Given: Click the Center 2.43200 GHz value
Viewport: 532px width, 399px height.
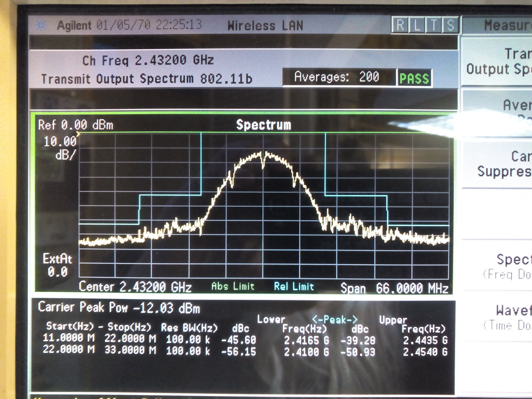Looking at the screenshot, I should (x=135, y=287).
